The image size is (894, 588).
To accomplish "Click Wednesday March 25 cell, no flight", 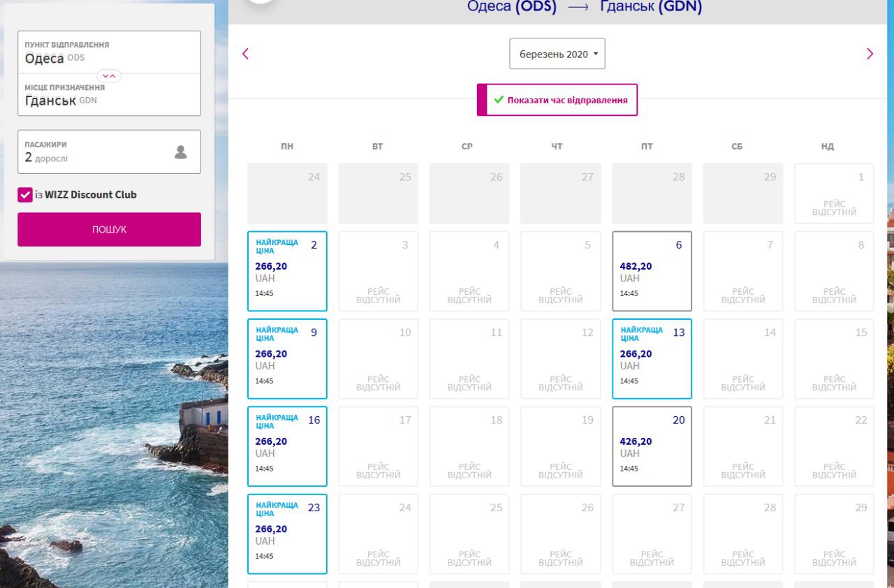I will tap(469, 534).
